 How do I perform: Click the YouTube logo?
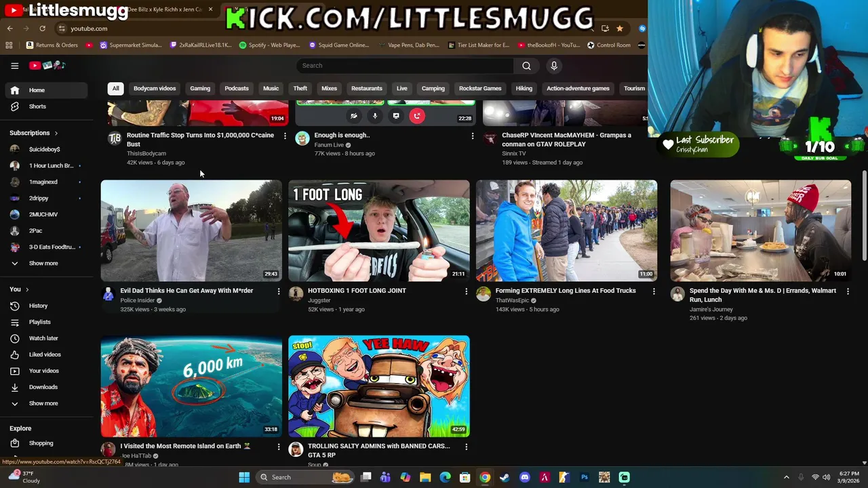coord(47,66)
